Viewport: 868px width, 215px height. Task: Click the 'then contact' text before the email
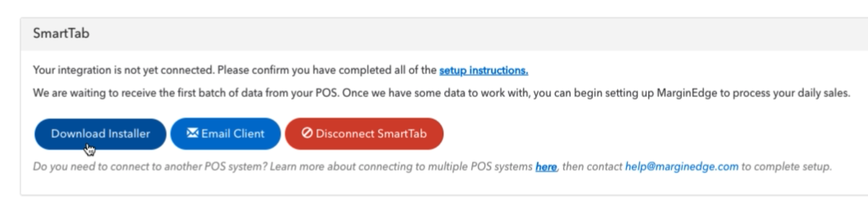(592, 166)
